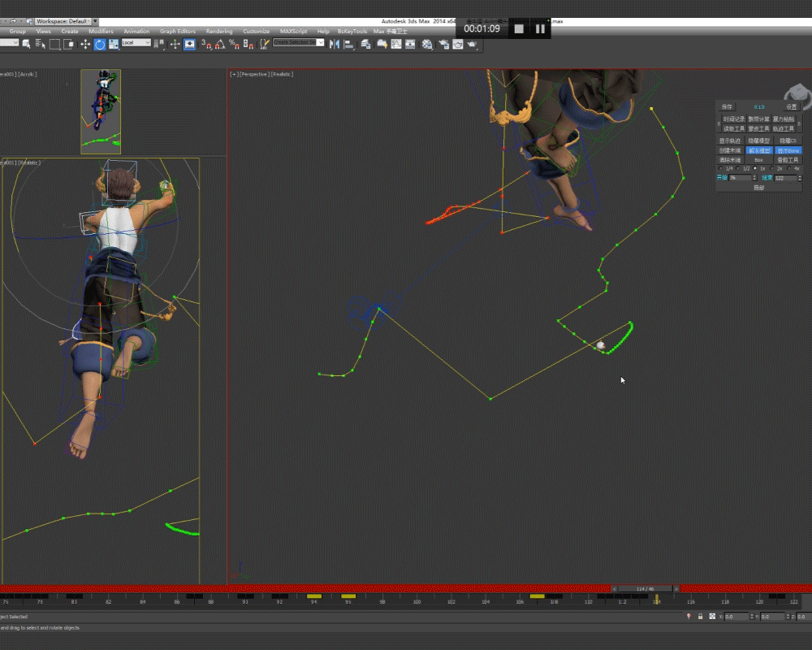This screenshot has width=812, height=650.
Task: Open the Workspace: Default dropdown
Action: [x=63, y=21]
